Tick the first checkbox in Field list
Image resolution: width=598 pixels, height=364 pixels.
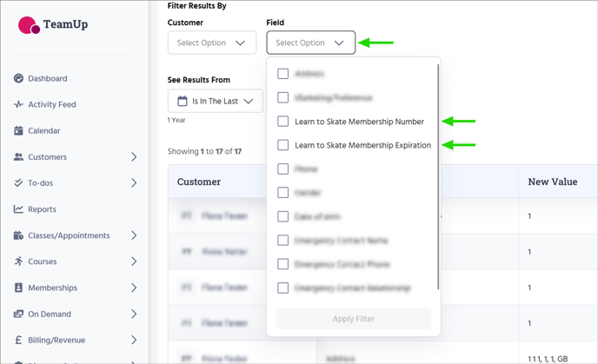[283, 74]
